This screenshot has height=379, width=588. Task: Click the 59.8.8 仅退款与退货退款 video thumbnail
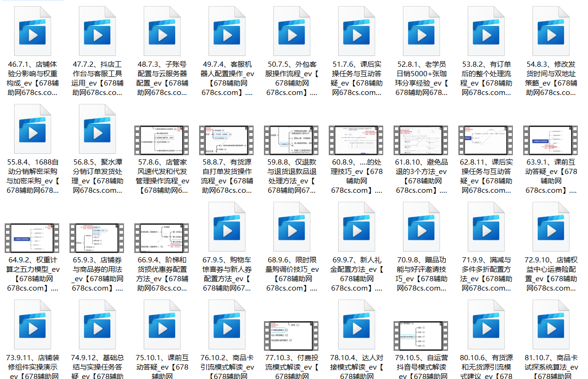(292, 140)
